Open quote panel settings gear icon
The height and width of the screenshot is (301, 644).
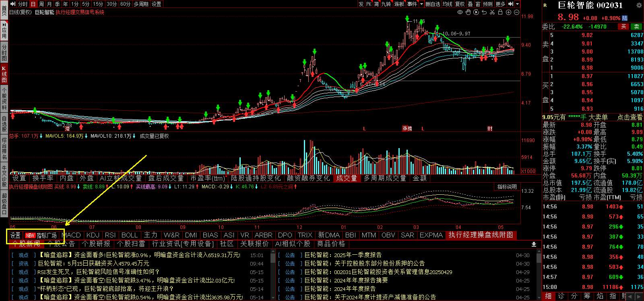coord(639,5)
